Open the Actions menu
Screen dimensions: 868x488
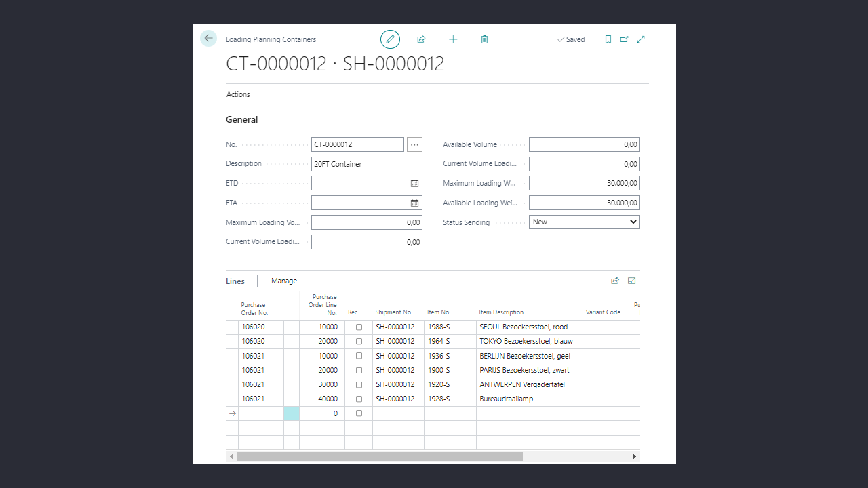coord(238,94)
